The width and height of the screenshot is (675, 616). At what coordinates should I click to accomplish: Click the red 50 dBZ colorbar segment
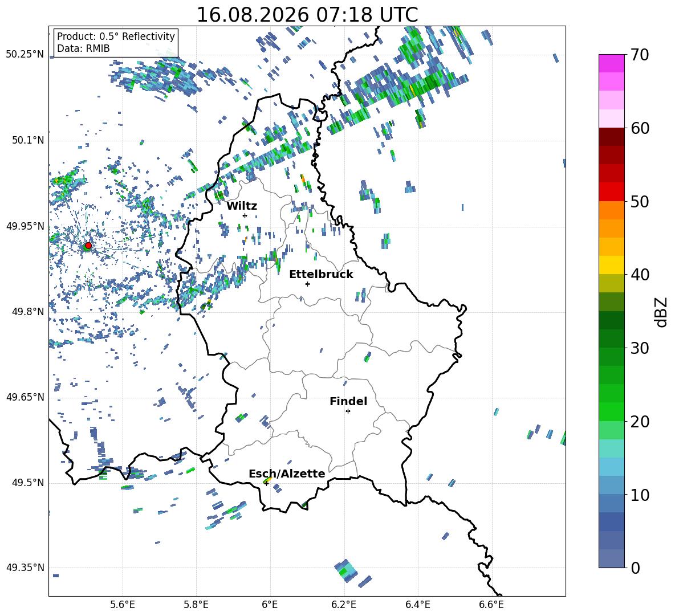pos(611,192)
